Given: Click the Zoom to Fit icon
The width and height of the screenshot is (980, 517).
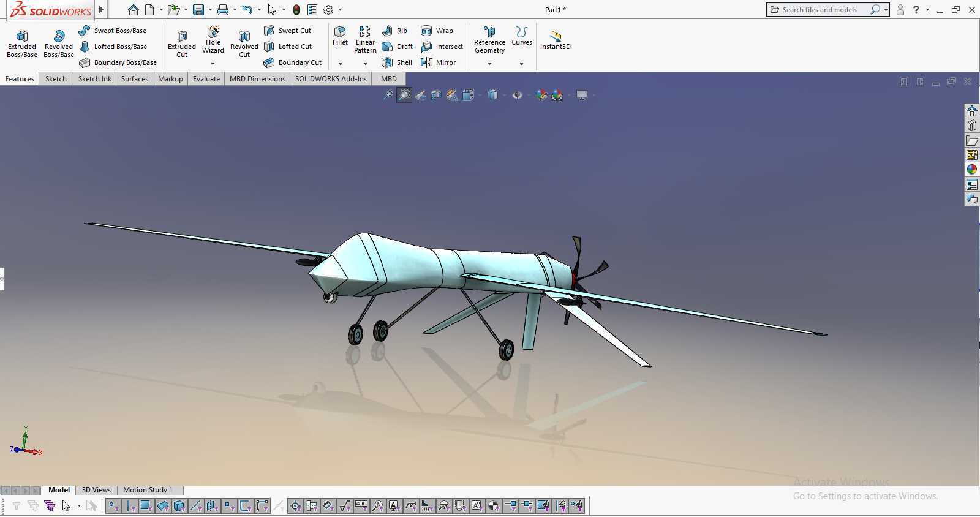Looking at the screenshot, I should [388, 95].
